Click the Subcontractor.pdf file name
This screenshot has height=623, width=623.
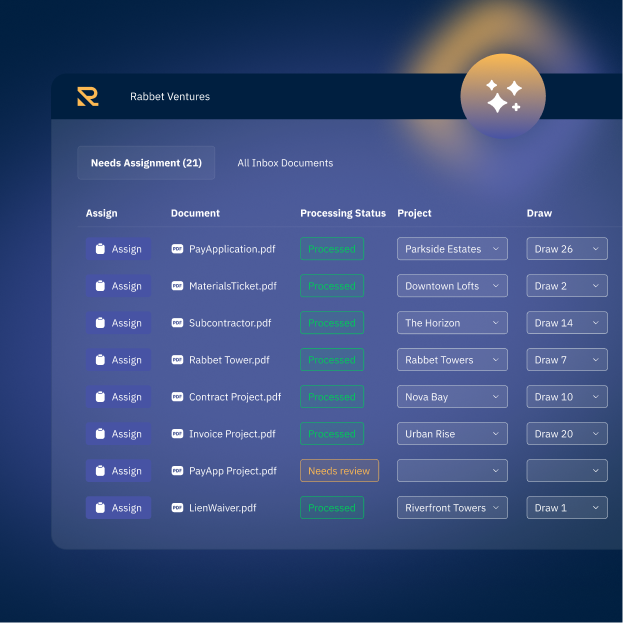tap(230, 323)
